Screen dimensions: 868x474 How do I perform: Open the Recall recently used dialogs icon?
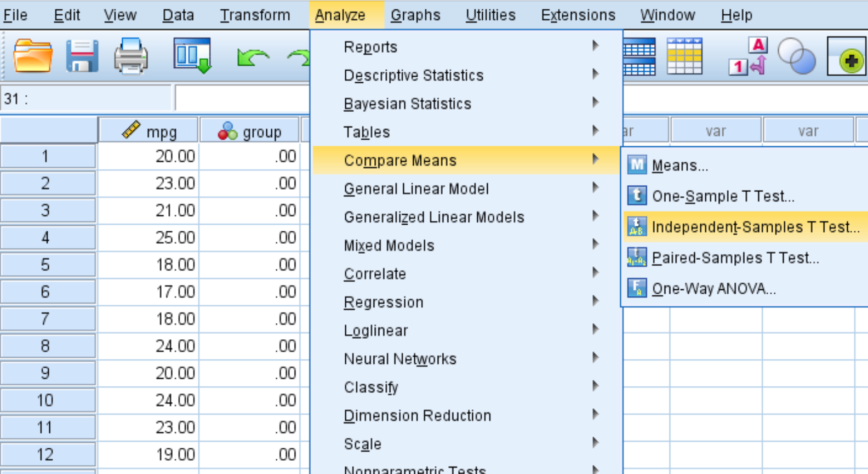tap(192, 56)
